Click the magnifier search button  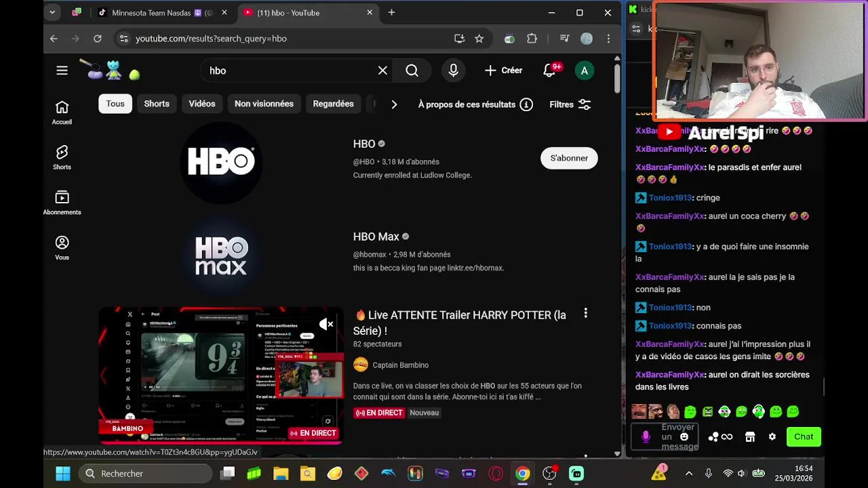[x=412, y=70]
